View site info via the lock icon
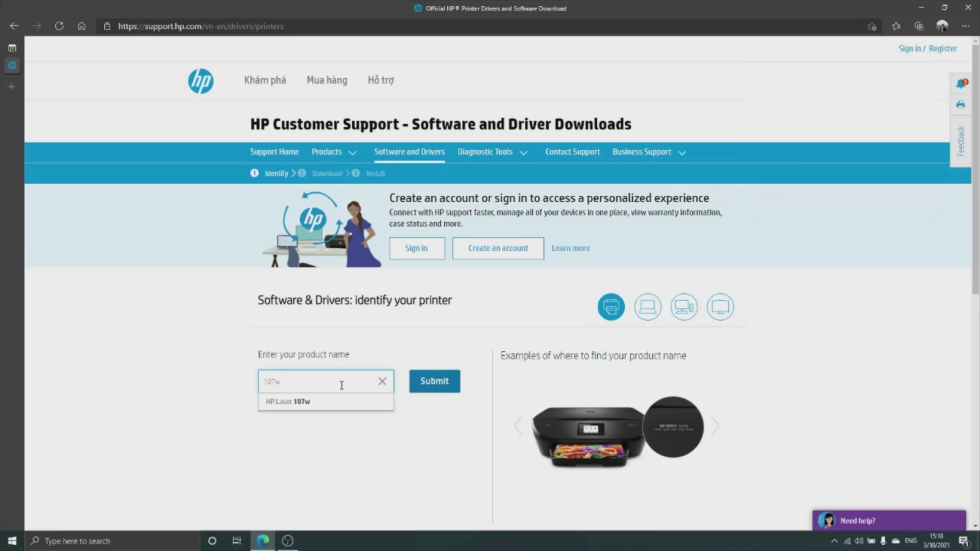 (x=107, y=26)
